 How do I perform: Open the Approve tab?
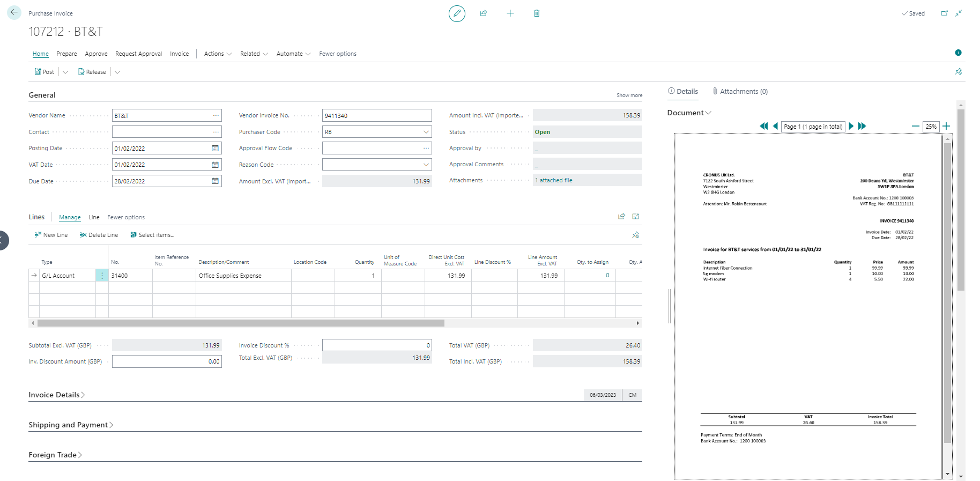(x=96, y=54)
